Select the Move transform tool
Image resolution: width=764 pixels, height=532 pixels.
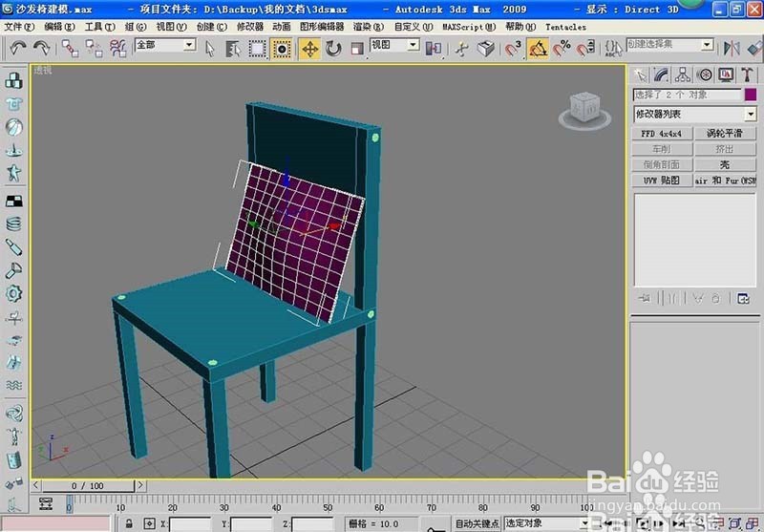309,49
